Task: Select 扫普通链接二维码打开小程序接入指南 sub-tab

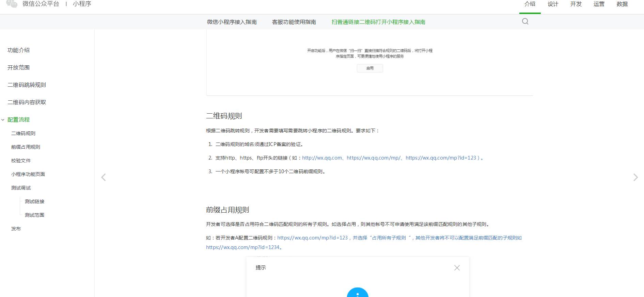Action: tap(378, 22)
